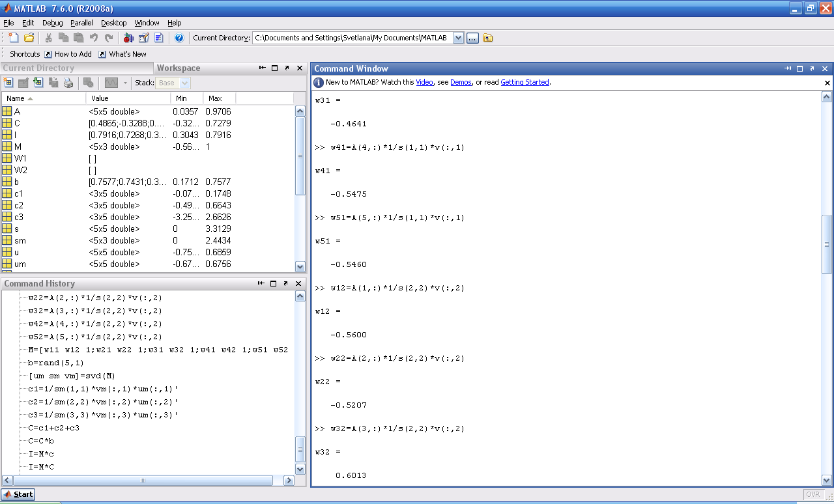The width and height of the screenshot is (834, 504).
Task: Undock the Command History panel
Action: (x=287, y=283)
